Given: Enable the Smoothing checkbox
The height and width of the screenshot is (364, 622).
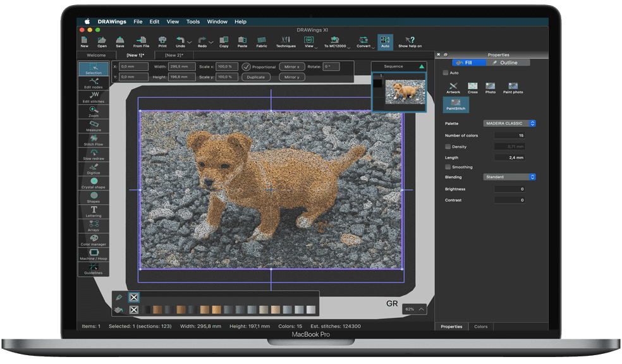Looking at the screenshot, I should 448,167.
